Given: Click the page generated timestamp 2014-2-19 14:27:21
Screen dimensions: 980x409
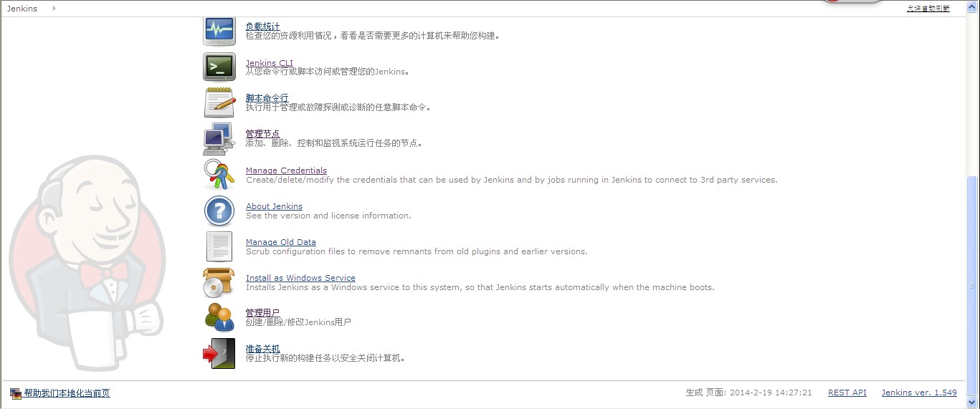Looking at the screenshot, I should point(771,393).
